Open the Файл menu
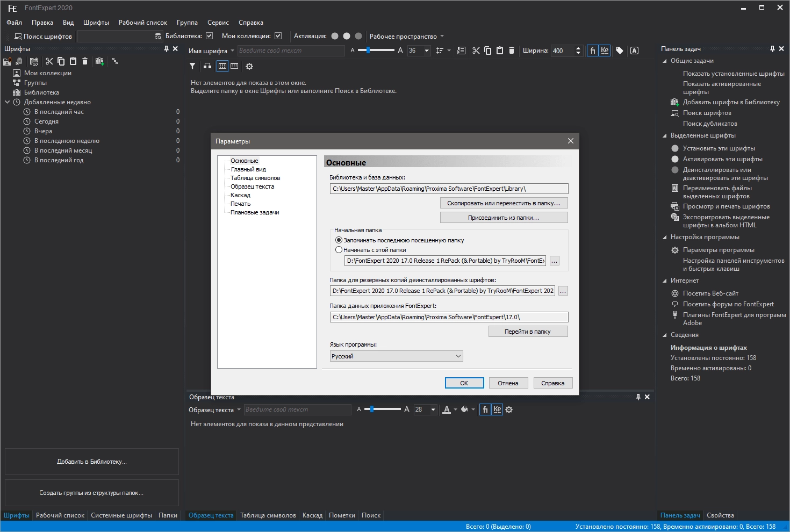Viewport: 790px width, 532px height. (x=15, y=23)
